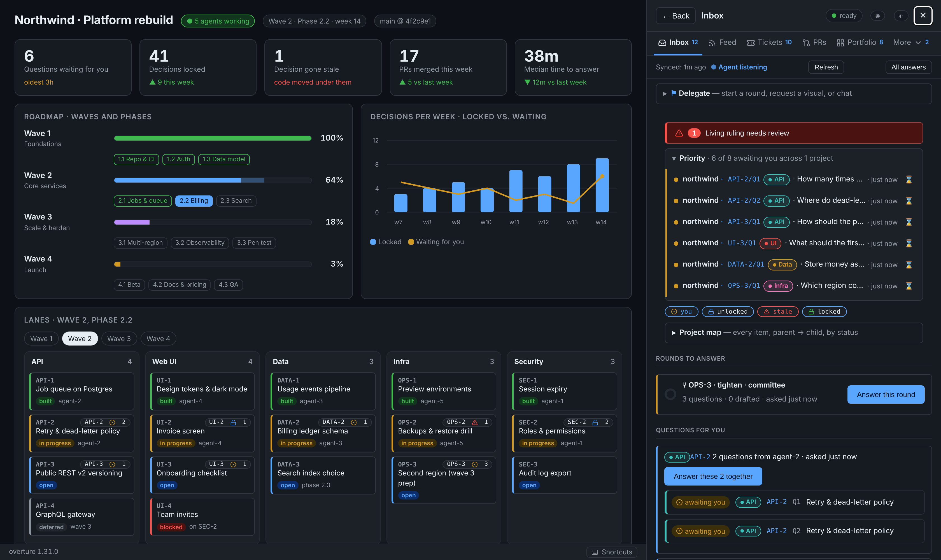Toggle the half-moon theme button
Image resolution: width=941 pixels, height=560 pixels.
901,16
